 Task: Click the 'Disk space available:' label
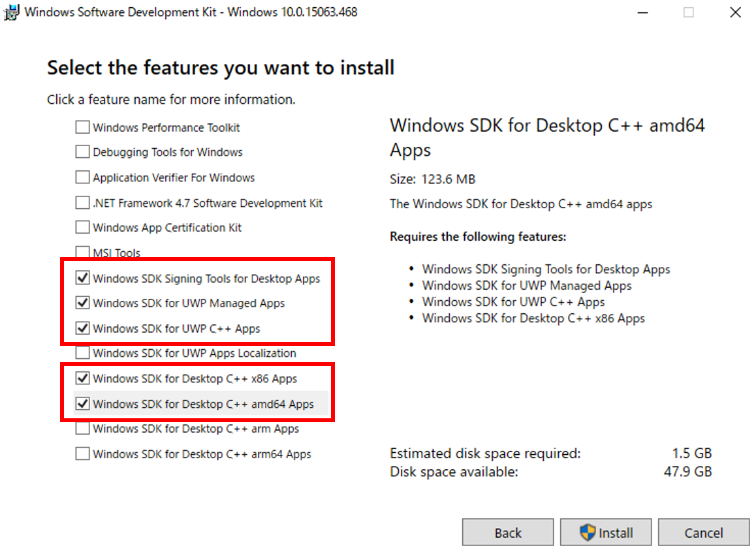click(454, 472)
